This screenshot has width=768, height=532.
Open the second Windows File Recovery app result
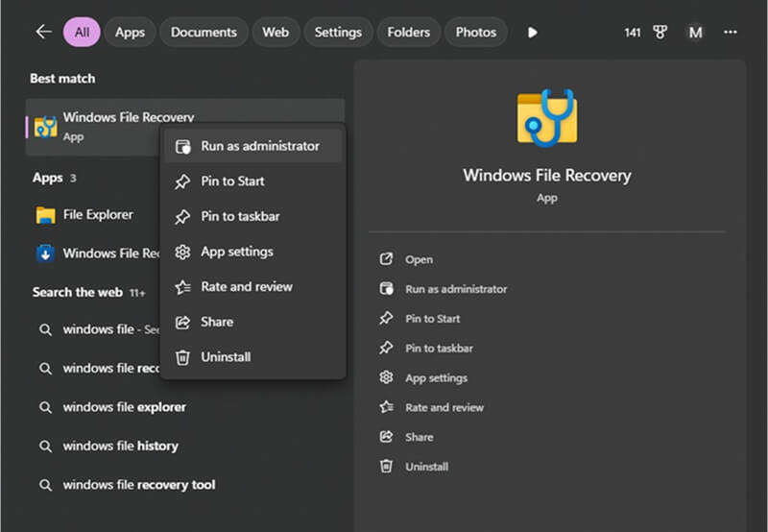[93, 254]
